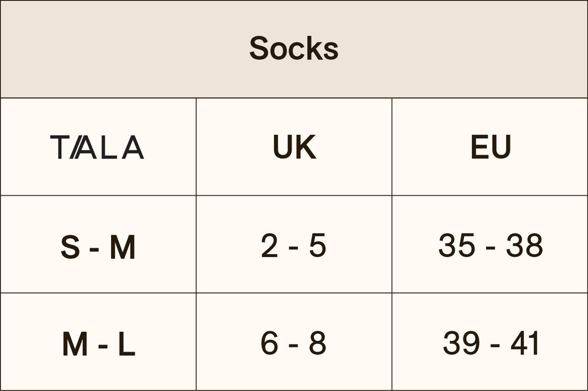
Task: Click the number 6 in the UK column
Action: tap(269, 343)
